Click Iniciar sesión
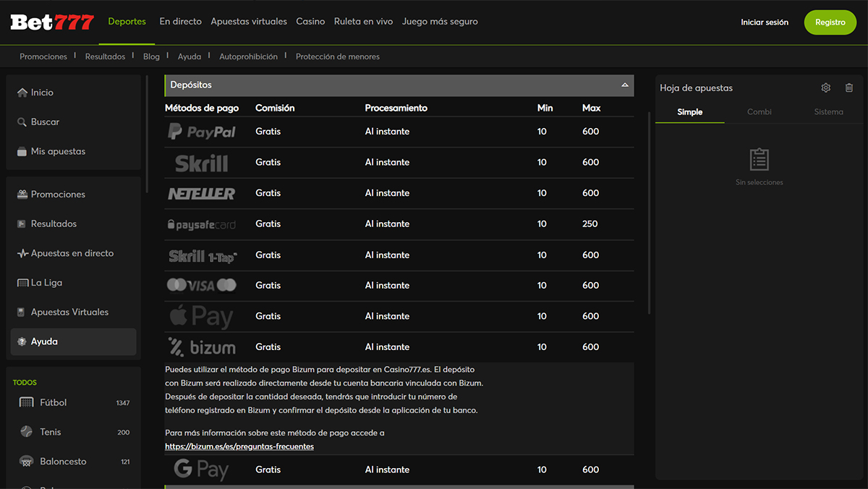 click(765, 22)
